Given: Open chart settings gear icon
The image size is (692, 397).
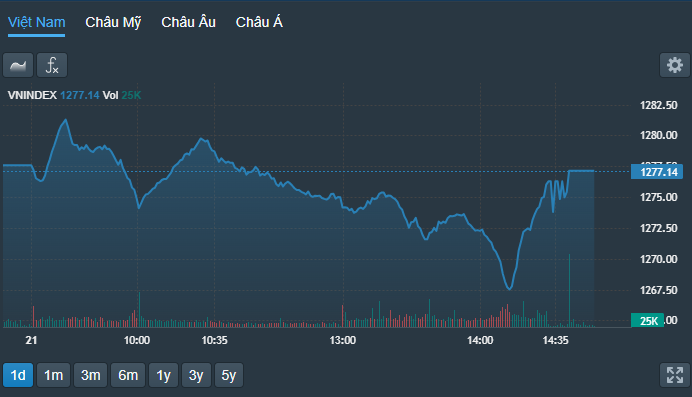Looking at the screenshot, I should pos(675,65).
